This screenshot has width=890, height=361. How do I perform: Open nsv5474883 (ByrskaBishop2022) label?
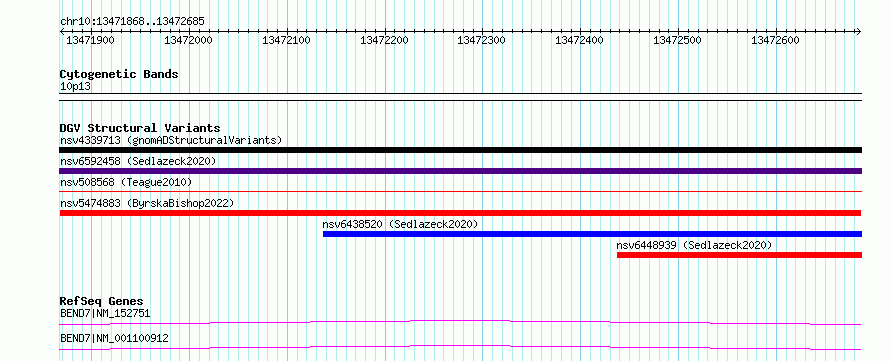(146, 203)
